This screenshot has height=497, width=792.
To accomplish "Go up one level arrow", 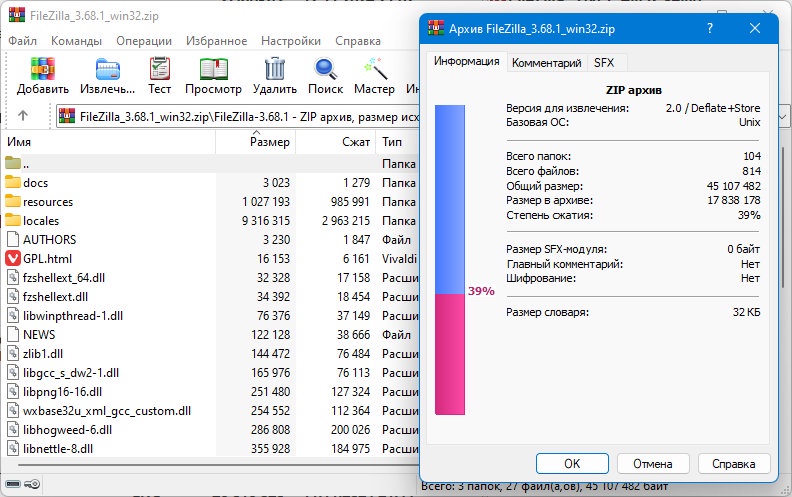I will [23, 116].
